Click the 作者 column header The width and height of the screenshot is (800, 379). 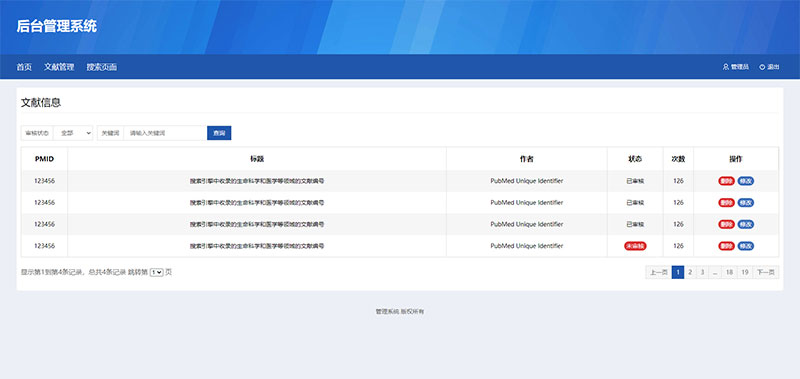point(527,159)
